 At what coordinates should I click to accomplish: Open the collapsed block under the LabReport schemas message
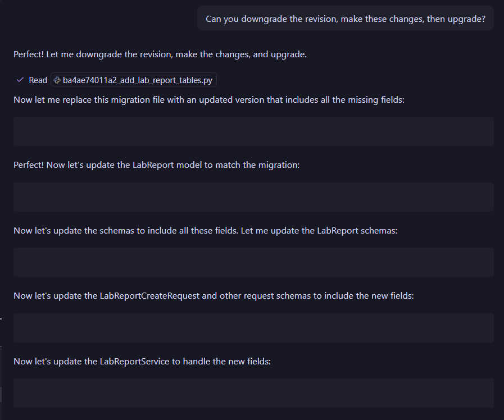253,262
